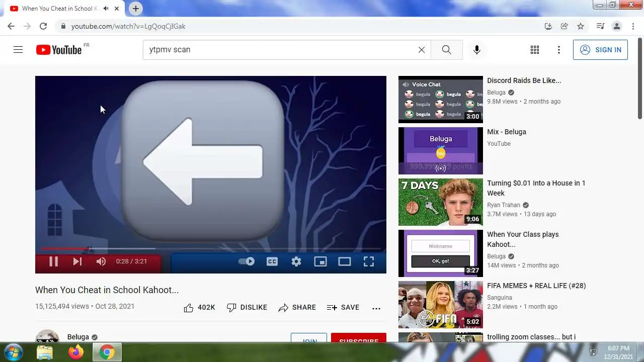Viewport: 644px width, 362px height.
Task: Open the Chrome profile avatar
Action: coord(616,26)
